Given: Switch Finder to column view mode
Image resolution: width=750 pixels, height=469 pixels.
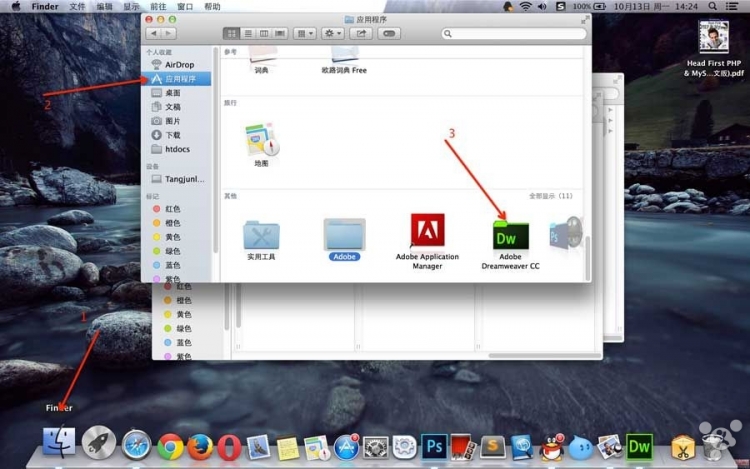Looking at the screenshot, I should click(x=264, y=34).
